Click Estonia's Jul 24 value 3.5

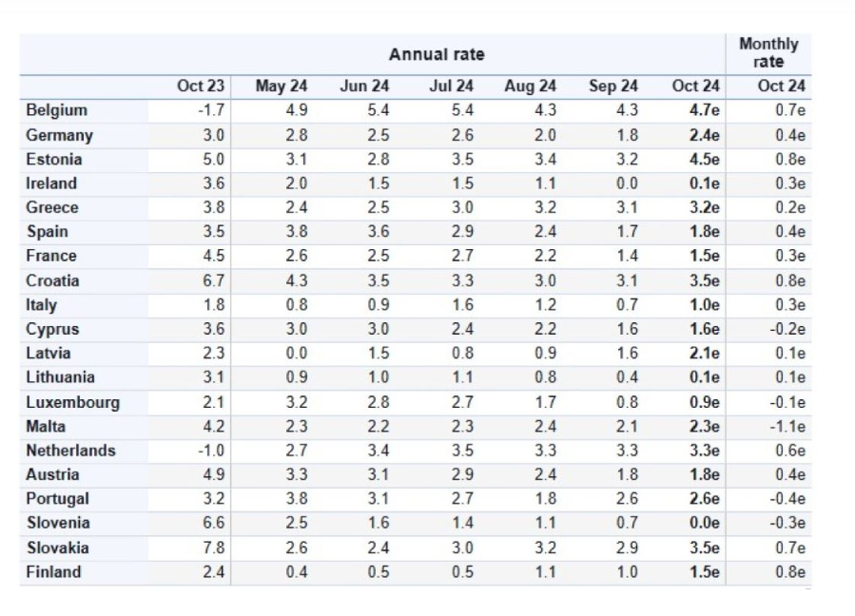(x=462, y=159)
